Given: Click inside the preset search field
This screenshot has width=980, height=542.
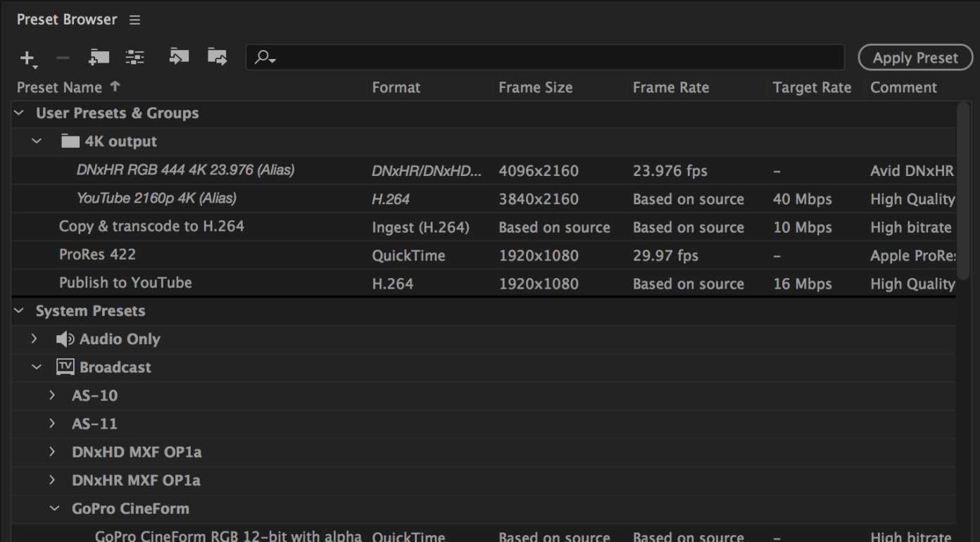Looking at the screenshot, I should [493, 58].
